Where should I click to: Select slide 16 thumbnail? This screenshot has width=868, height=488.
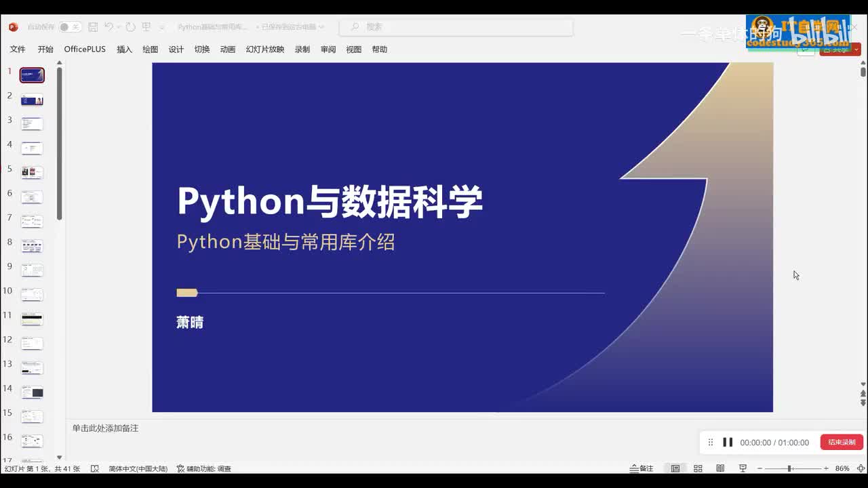(x=32, y=441)
